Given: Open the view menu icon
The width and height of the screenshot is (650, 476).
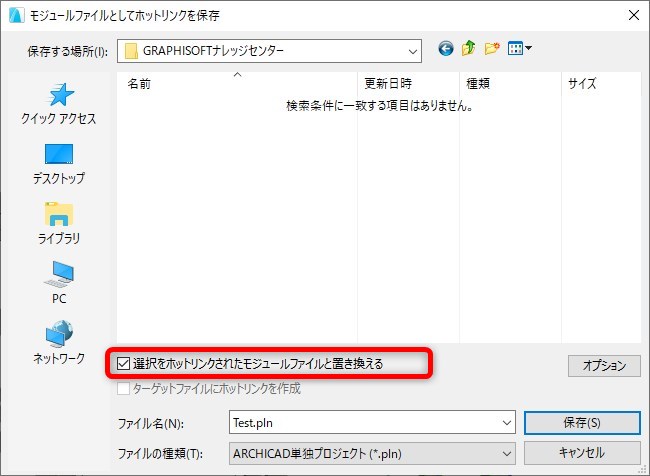Looking at the screenshot, I should (519, 49).
